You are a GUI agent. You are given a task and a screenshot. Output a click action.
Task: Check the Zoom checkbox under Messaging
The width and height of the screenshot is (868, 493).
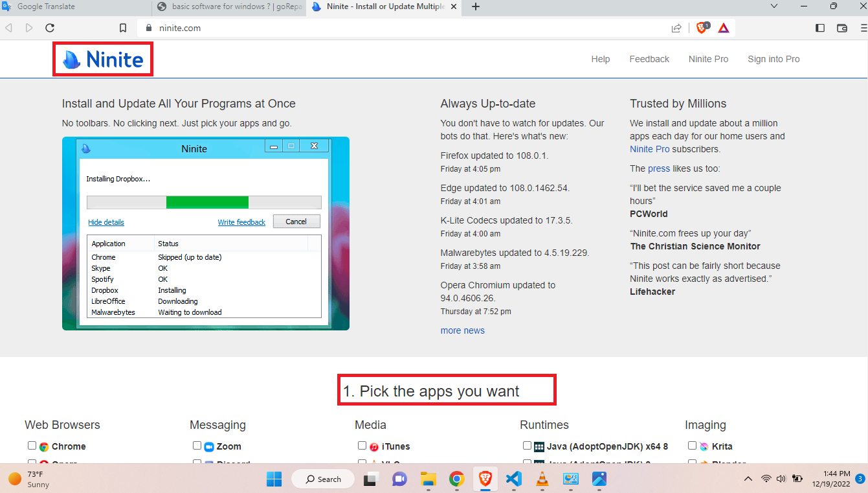[x=197, y=446]
